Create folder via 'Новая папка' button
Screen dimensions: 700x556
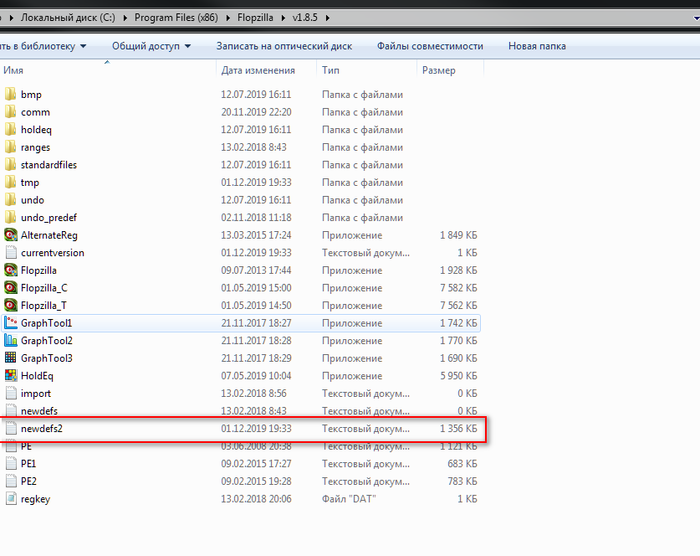coord(537,46)
